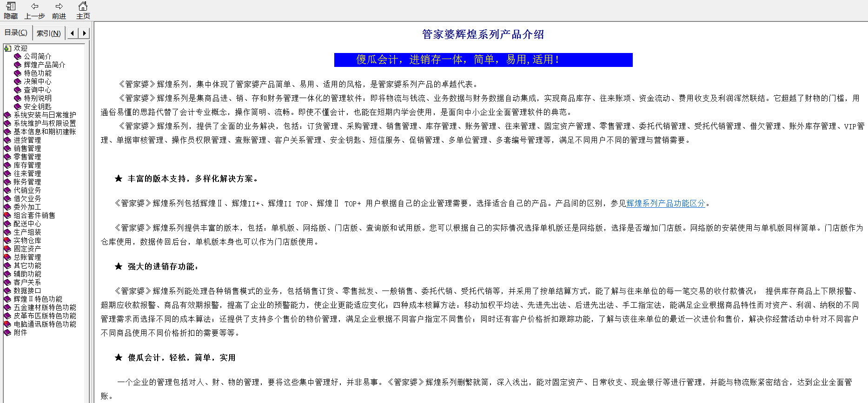The width and height of the screenshot is (868, 403).
Task: Switch to the 索引(N) tab
Action: click(49, 33)
